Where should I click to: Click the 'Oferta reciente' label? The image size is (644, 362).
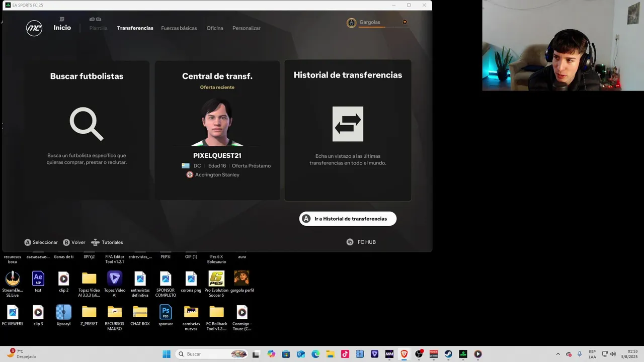tap(217, 87)
